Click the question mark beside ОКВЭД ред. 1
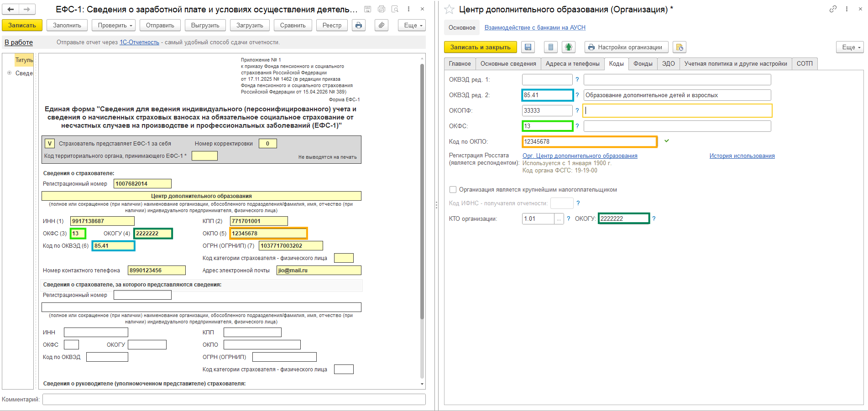Screen dimensions: 868x411 577,79
